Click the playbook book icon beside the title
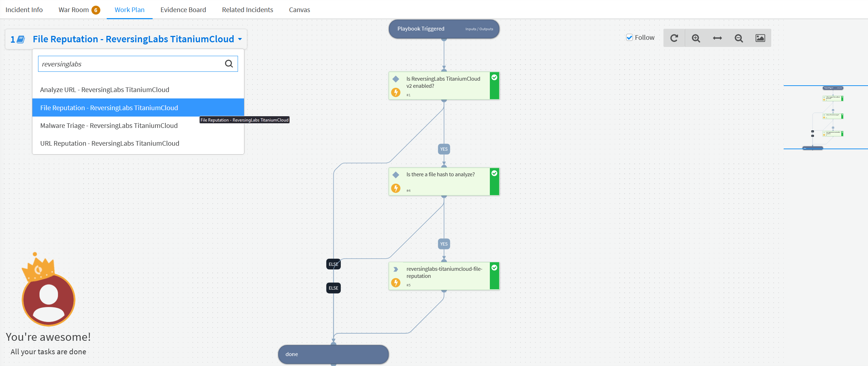This screenshot has width=868, height=366. (x=21, y=39)
